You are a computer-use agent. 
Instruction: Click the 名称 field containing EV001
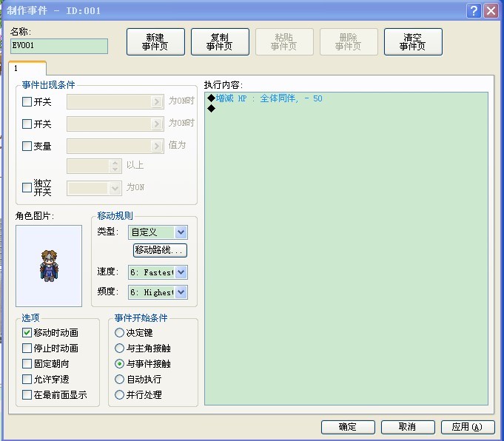point(59,46)
